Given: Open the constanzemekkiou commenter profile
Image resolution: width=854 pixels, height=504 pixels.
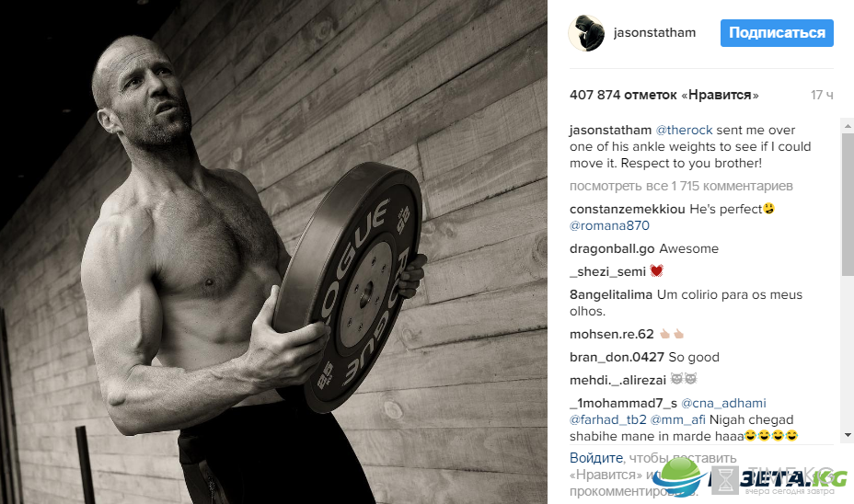Looking at the screenshot, I should [x=628, y=209].
